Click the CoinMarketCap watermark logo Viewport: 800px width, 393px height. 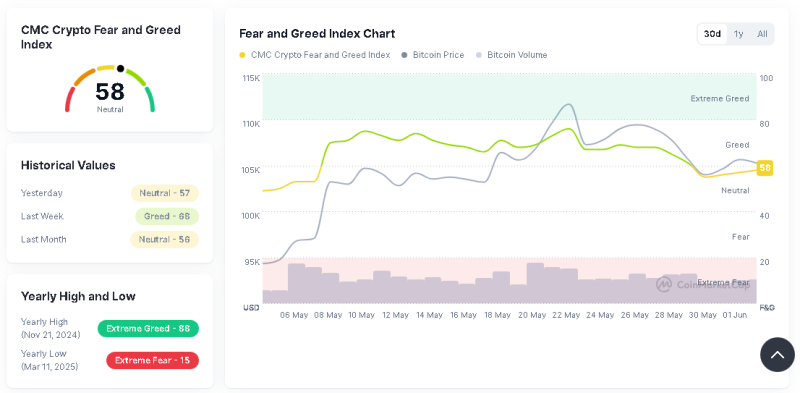[x=703, y=285]
